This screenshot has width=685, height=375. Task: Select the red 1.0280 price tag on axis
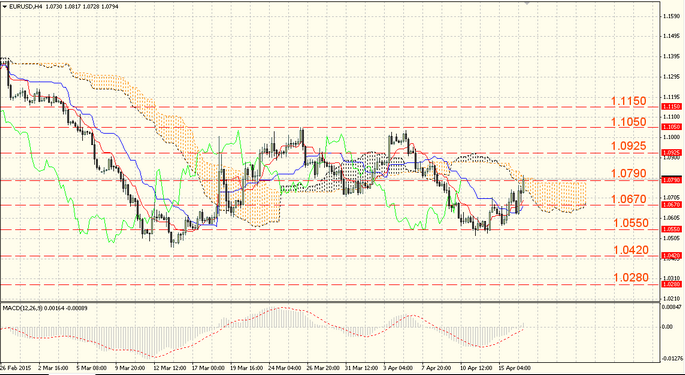coord(671,284)
